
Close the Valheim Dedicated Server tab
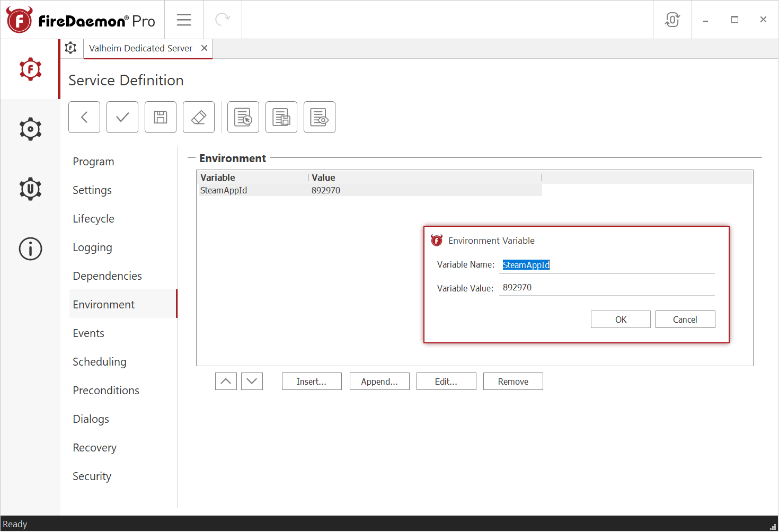click(x=204, y=48)
